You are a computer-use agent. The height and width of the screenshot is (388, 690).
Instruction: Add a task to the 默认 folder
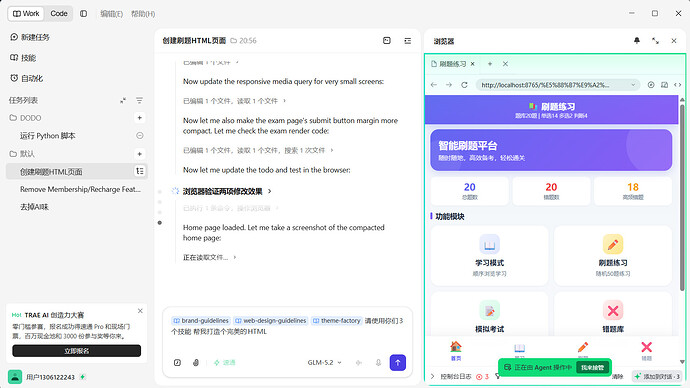pos(139,154)
